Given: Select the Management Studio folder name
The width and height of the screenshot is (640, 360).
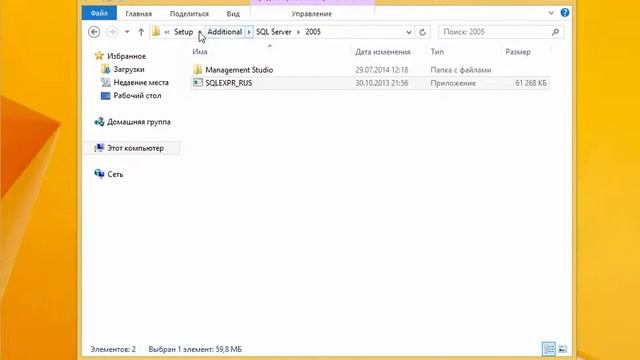Looking at the screenshot, I should click(239, 70).
